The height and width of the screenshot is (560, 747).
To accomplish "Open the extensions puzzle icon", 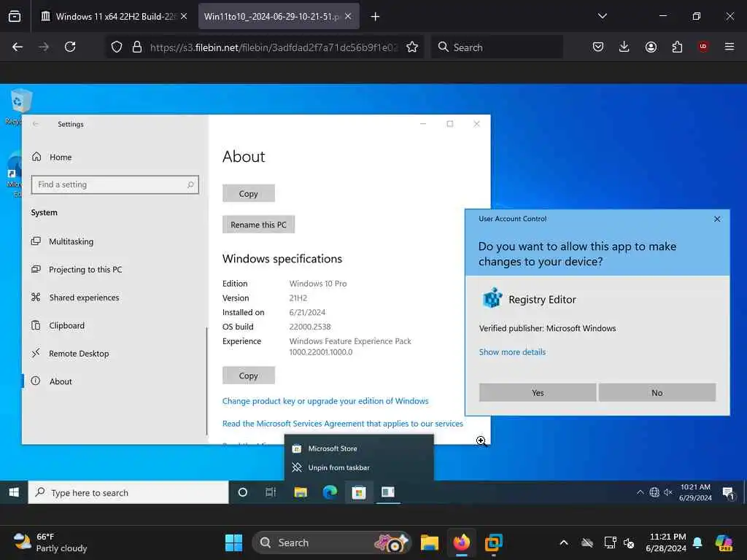I will [677, 47].
